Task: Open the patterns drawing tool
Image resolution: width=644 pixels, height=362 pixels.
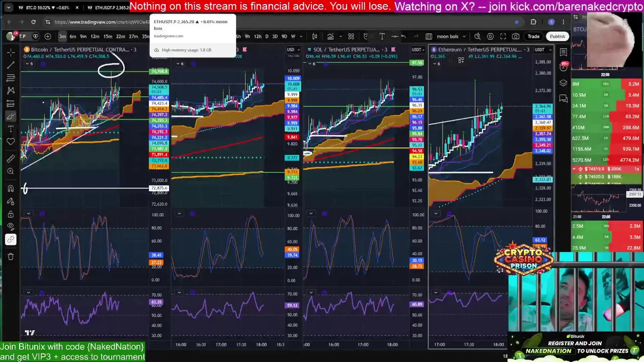Action: (x=11, y=90)
